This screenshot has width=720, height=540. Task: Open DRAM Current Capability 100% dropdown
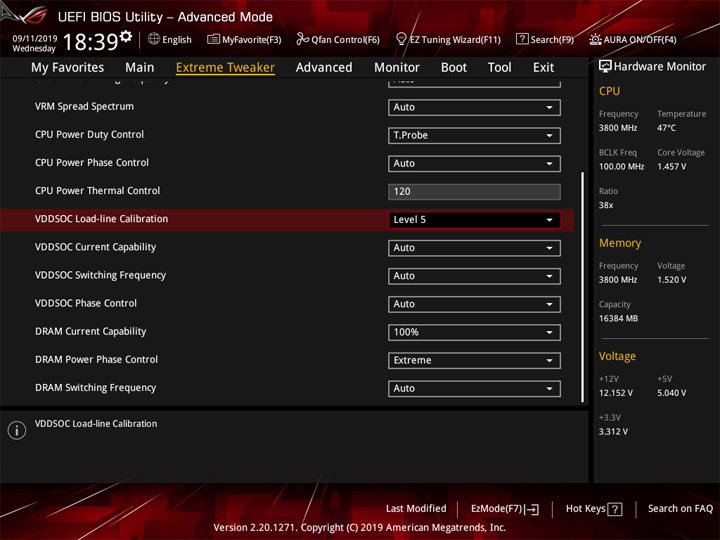[474, 332]
